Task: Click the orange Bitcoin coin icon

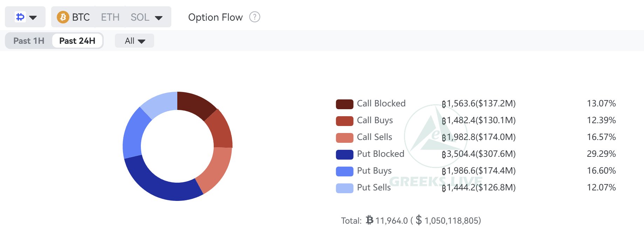Action: [x=63, y=17]
